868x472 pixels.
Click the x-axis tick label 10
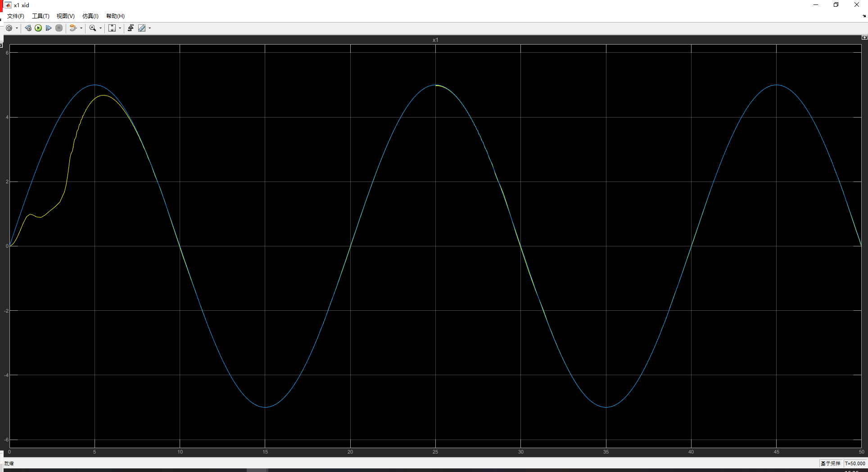[x=180, y=452]
